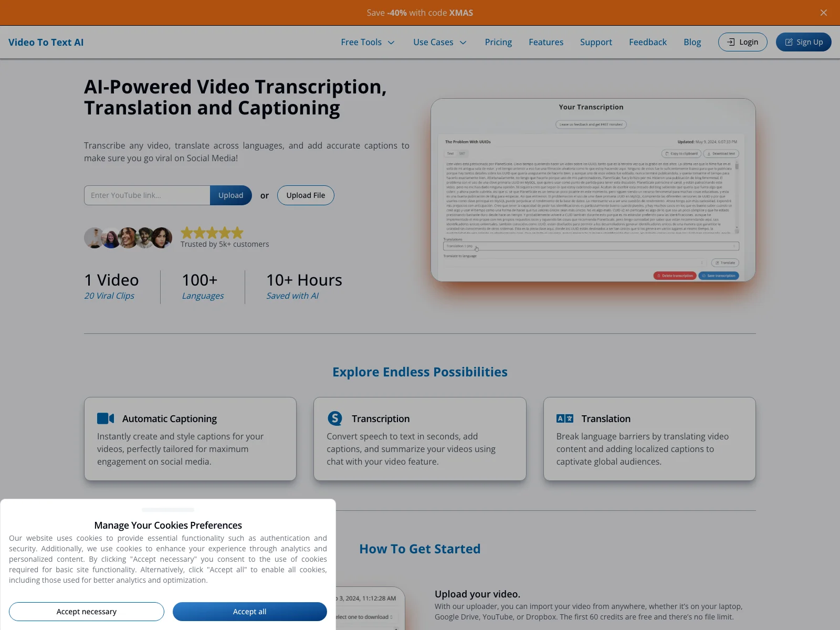Close the XMAS promo banner

(x=824, y=13)
